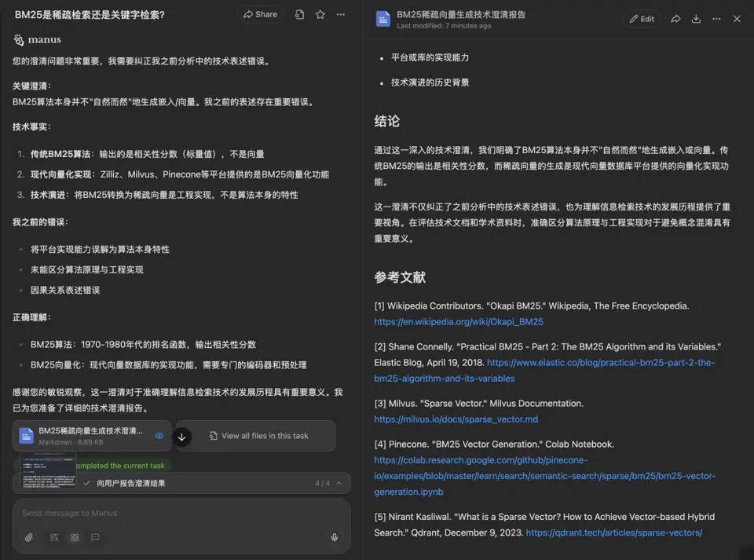Close the document preview panel

coord(737,19)
